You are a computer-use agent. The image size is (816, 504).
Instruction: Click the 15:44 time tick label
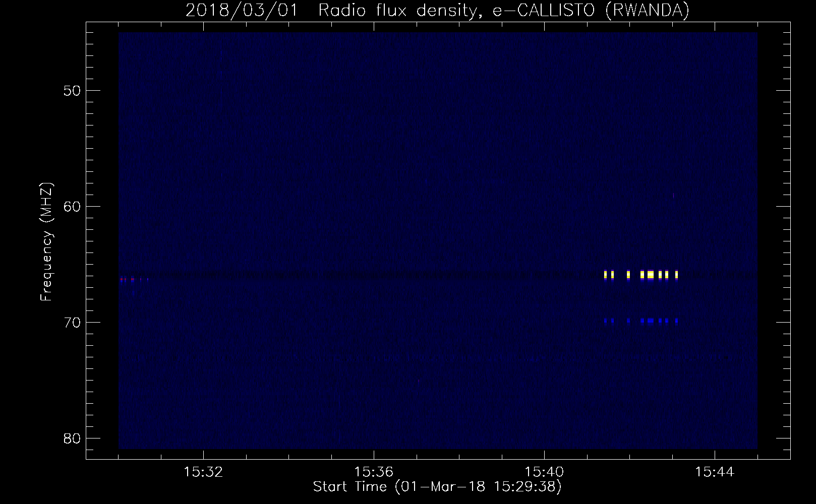pyautogui.click(x=715, y=472)
